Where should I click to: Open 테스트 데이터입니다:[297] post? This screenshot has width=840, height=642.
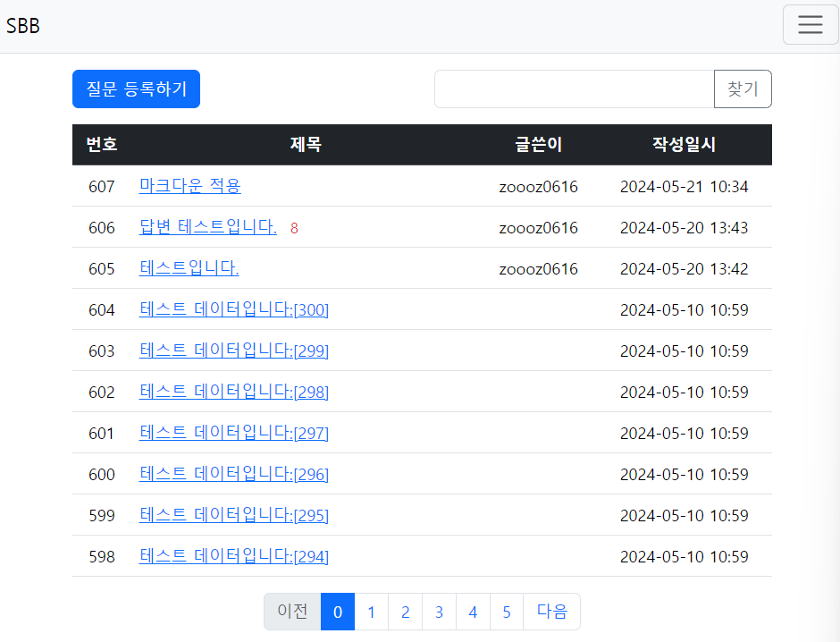[x=233, y=433]
